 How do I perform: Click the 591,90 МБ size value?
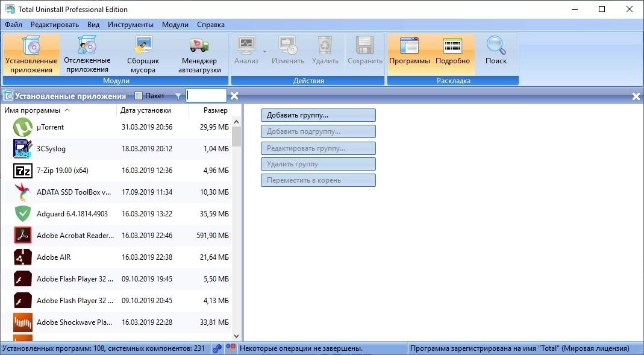[x=212, y=236]
